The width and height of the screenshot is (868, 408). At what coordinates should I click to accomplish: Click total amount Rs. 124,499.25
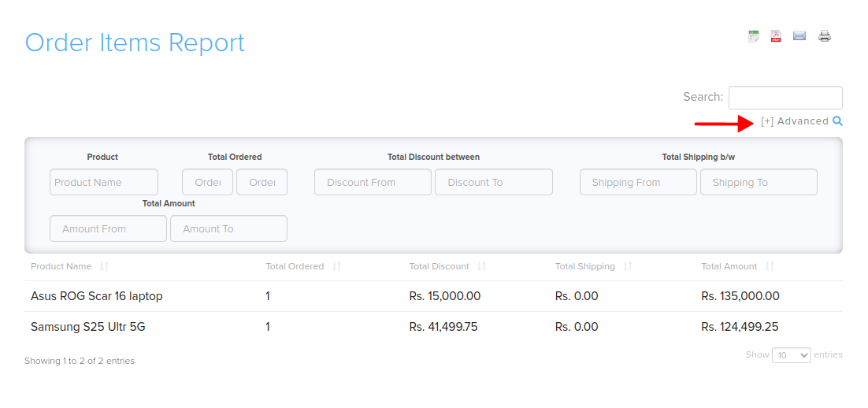tap(740, 327)
